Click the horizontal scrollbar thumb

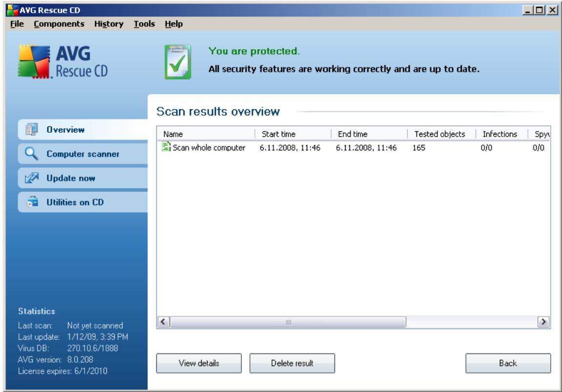(x=288, y=322)
